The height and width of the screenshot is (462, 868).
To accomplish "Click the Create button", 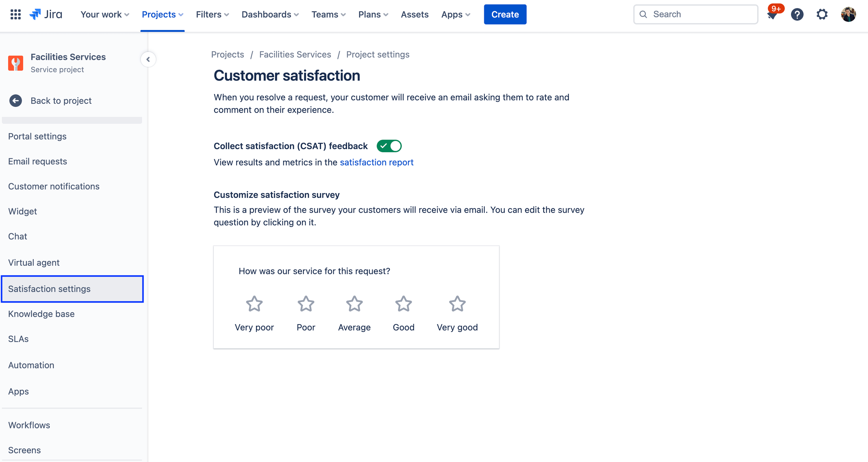I will 505,14.
